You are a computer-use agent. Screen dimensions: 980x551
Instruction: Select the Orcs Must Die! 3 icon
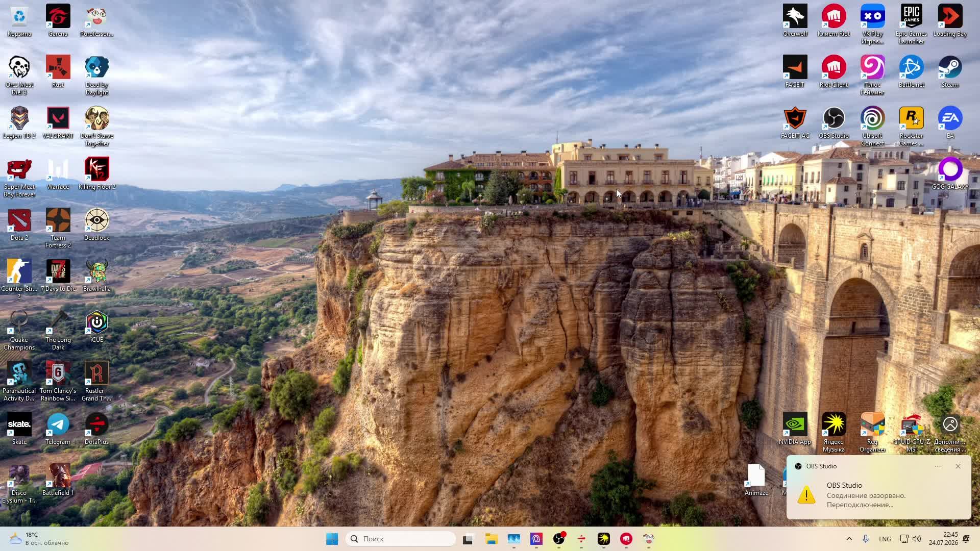click(x=19, y=76)
